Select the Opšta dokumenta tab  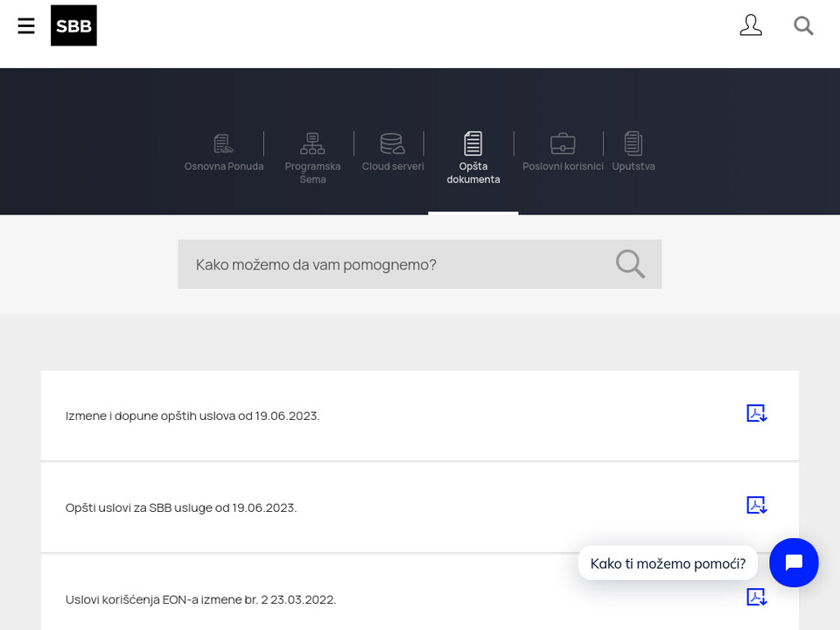(x=473, y=157)
